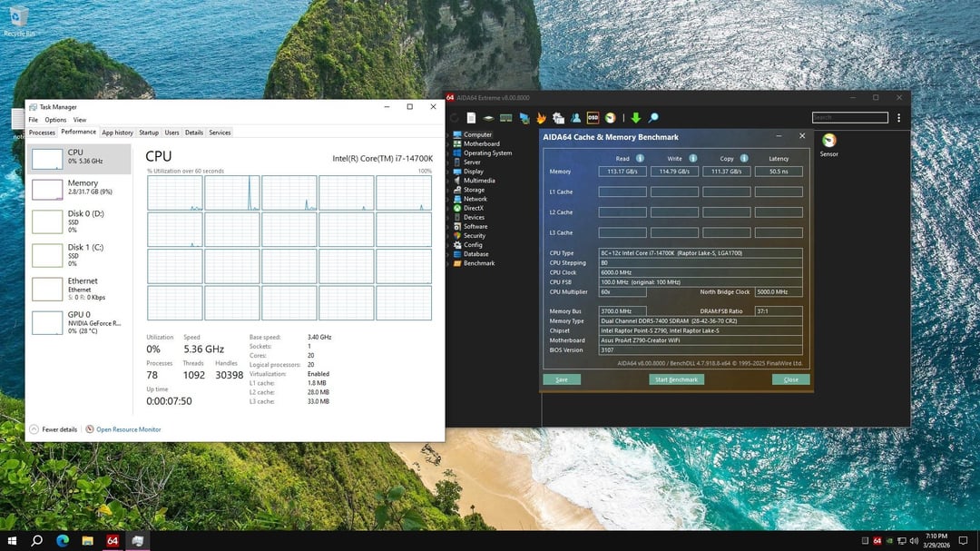Click the green download arrow toolbar icon

point(635,118)
